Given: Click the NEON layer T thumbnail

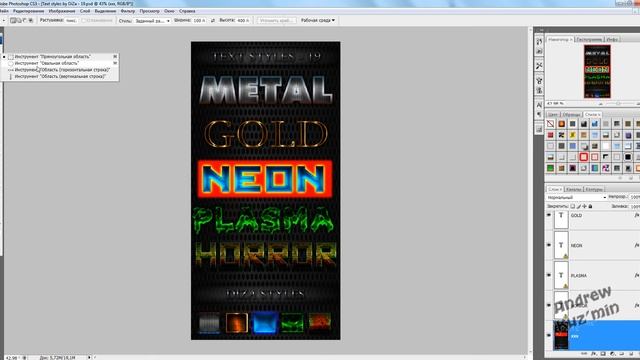Looking at the screenshot, I should [561, 245].
